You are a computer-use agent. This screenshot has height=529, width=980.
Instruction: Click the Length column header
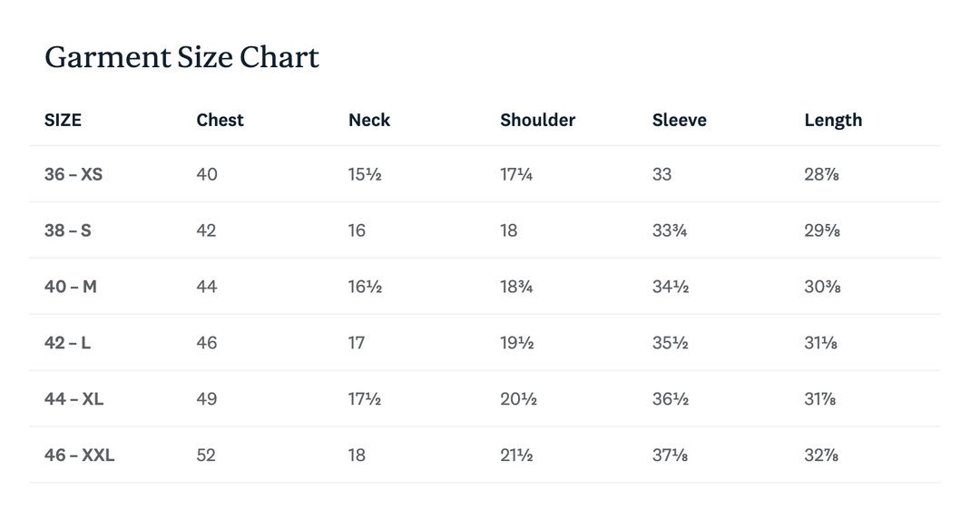[833, 121]
